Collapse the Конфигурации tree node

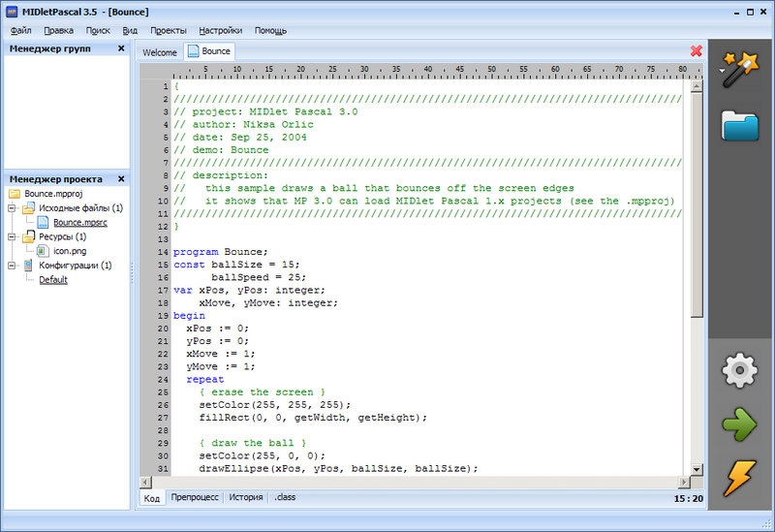point(12,266)
